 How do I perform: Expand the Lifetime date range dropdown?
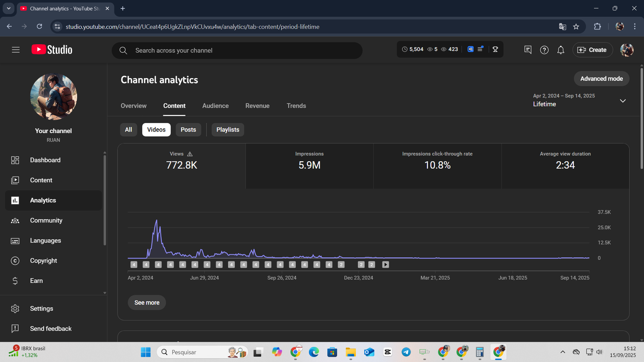(x=623, y=101)
